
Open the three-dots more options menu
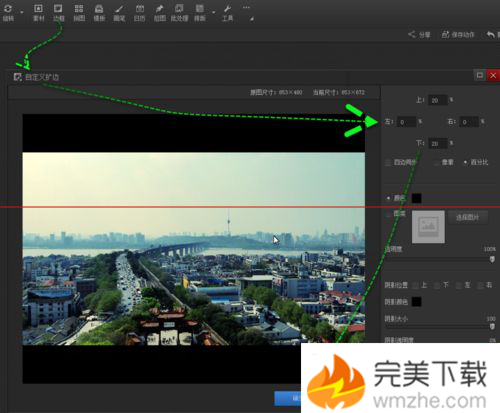[x=246, y=7]
